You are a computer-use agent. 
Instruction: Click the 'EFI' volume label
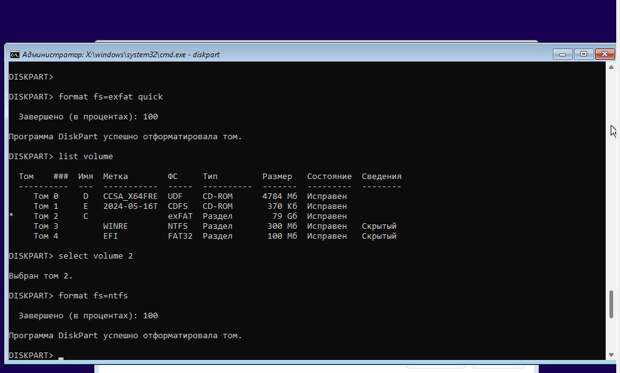[110, 236]
